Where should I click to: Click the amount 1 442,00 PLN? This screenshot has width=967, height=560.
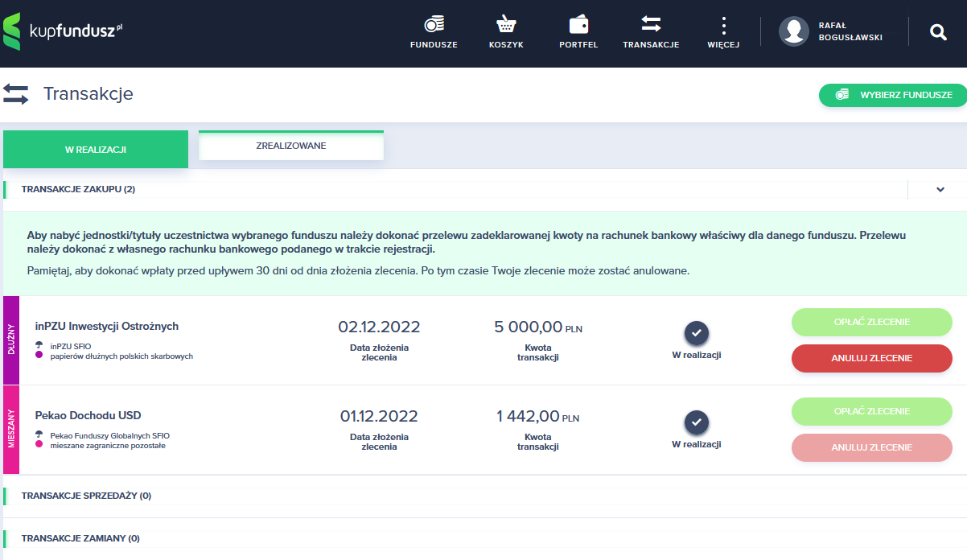538,416
